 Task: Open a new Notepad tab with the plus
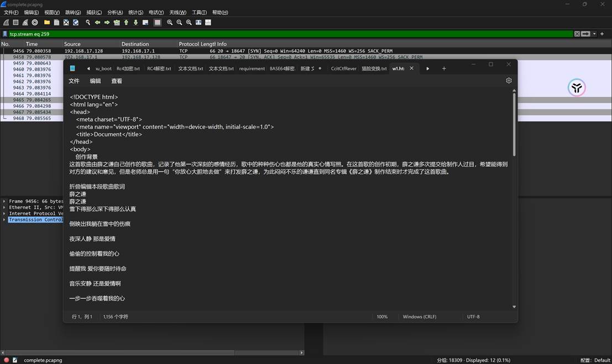click(444, 68)
